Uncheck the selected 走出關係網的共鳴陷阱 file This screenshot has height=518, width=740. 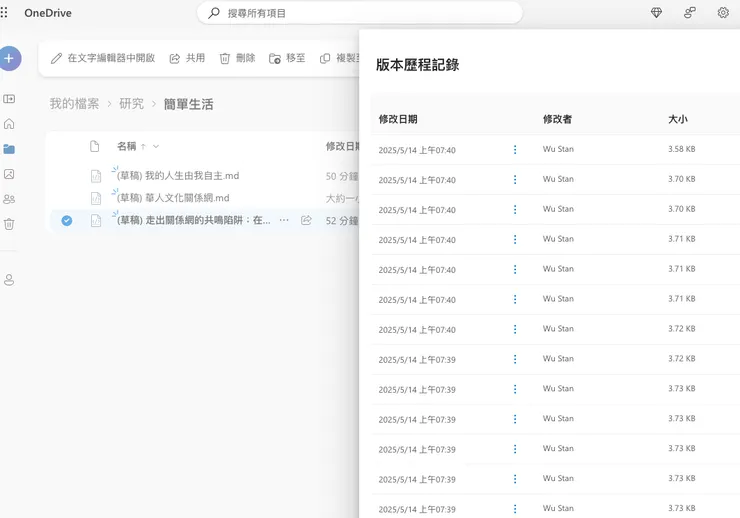[x=67, y=220]
